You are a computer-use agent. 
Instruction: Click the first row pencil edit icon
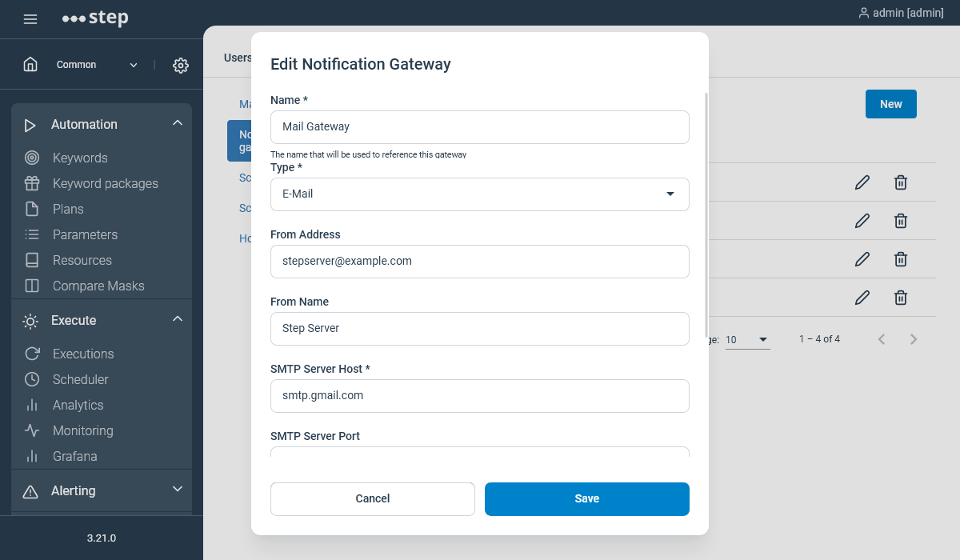click(x=862, y=182)
